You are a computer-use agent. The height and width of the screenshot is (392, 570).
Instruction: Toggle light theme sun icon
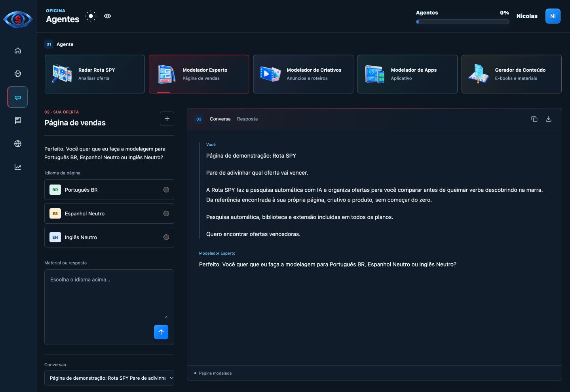click(x=91, y=16)
